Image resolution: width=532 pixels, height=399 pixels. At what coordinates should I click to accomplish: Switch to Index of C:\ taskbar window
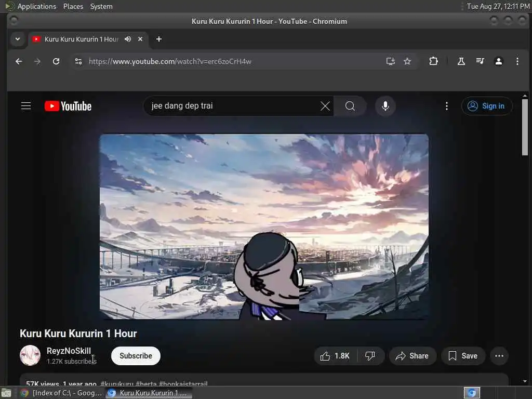click(x=61, y=393)
